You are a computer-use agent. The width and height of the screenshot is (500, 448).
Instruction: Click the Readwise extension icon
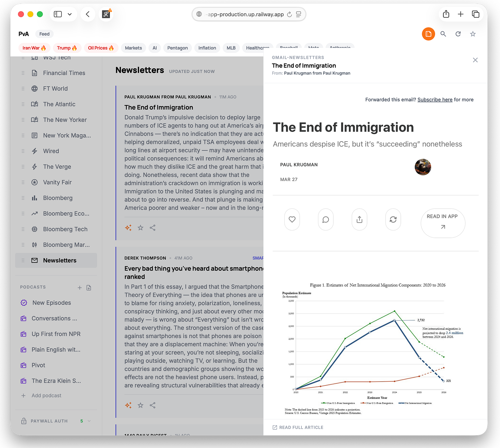click(x=106, y=14)
